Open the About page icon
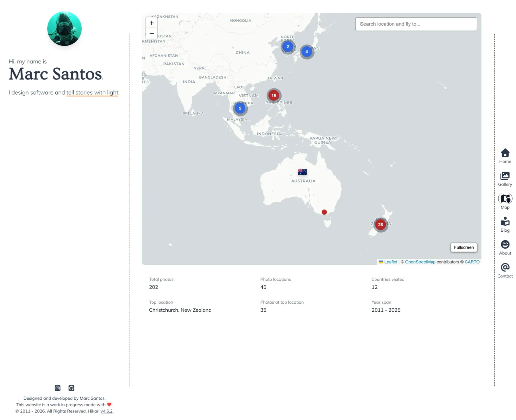The width and height of the screenshot is (516, 420). [x=505, y=245]
